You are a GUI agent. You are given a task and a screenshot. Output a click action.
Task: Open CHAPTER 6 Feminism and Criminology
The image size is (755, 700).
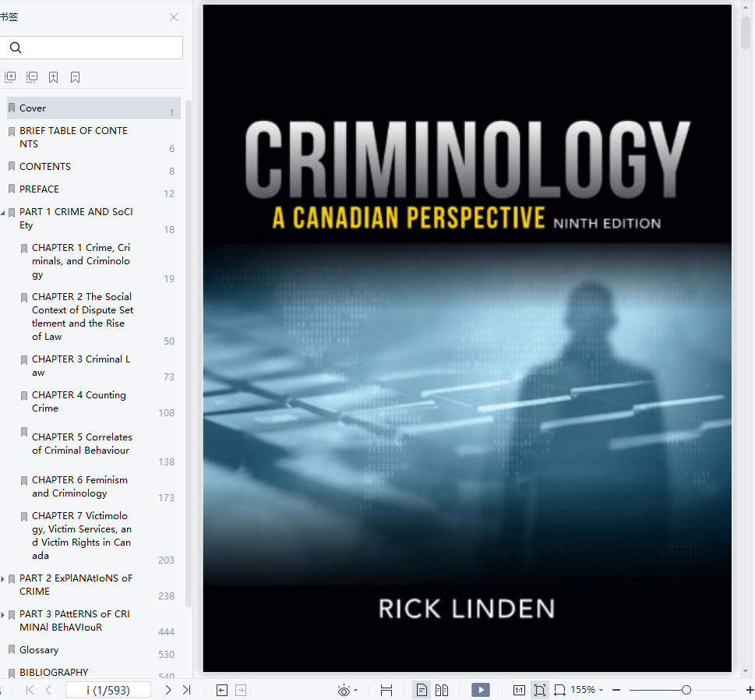(79, 486)
